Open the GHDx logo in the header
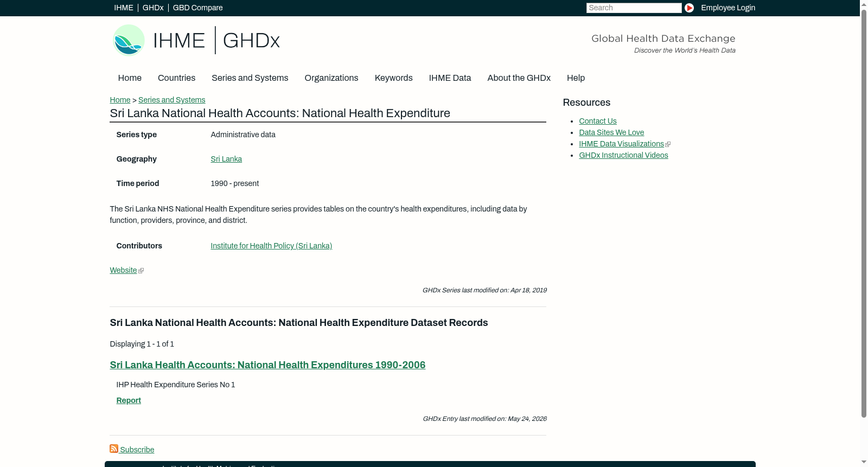Viewport: 868px width, 467px height. (251, 40)
